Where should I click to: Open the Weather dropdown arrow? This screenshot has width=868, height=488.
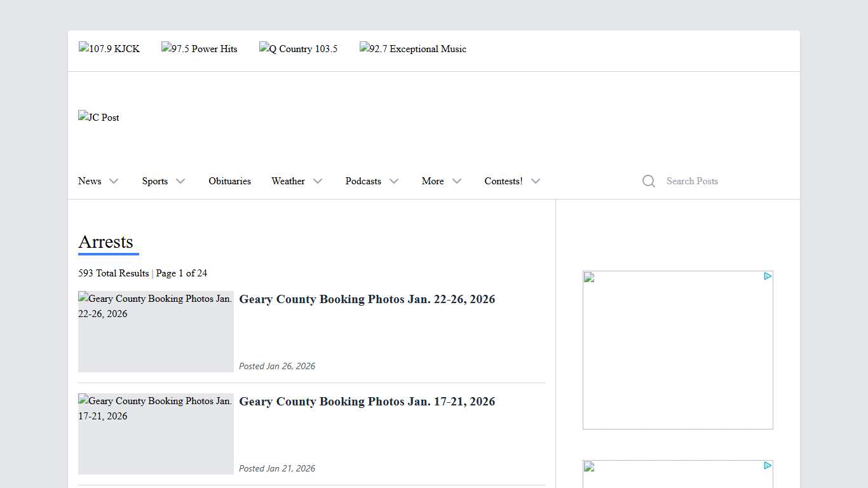coord(318,181)
